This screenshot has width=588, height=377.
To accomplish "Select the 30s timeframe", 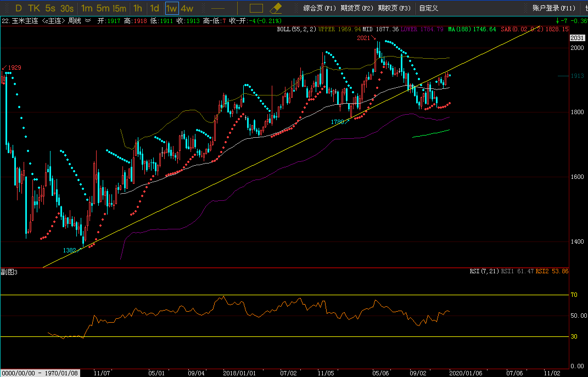I will (x=67, y=8).
